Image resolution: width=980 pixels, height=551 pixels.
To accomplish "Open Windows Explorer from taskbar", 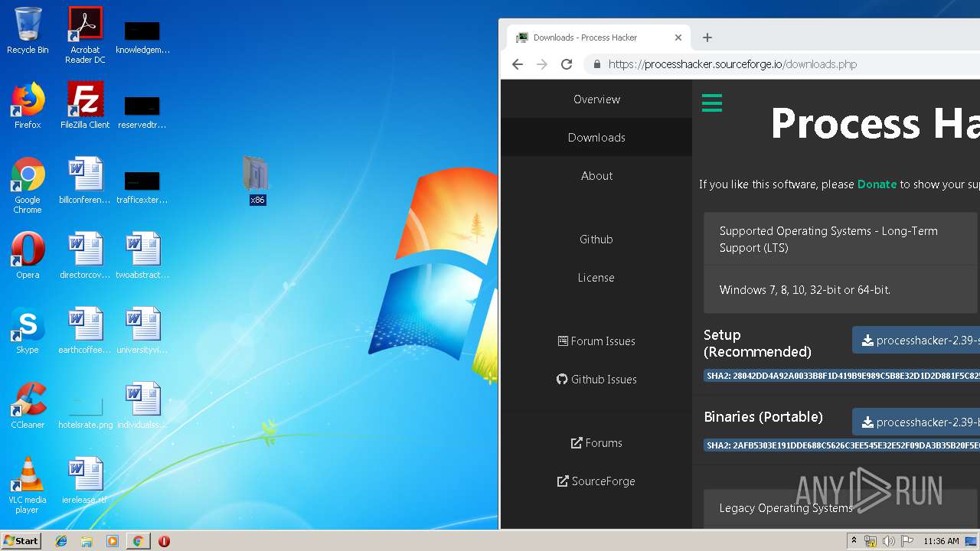I will [87, 541].
